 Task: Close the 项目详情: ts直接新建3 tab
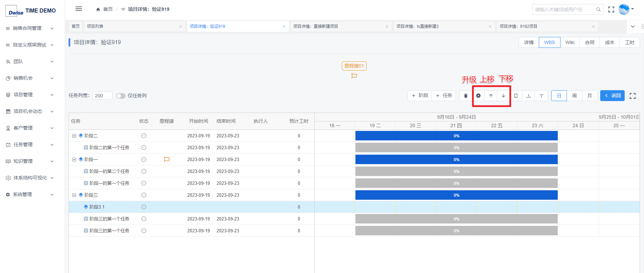pos(490,26)
